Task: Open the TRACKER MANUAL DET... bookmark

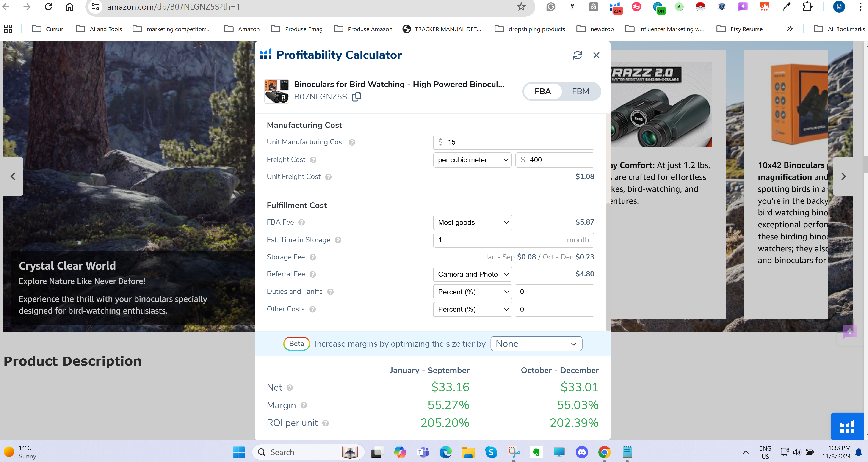Action: coord(442,29)
